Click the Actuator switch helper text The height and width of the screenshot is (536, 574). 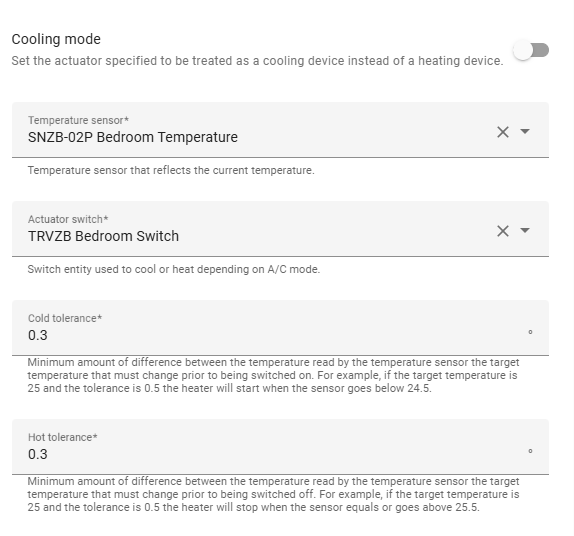tap(174, 269)
